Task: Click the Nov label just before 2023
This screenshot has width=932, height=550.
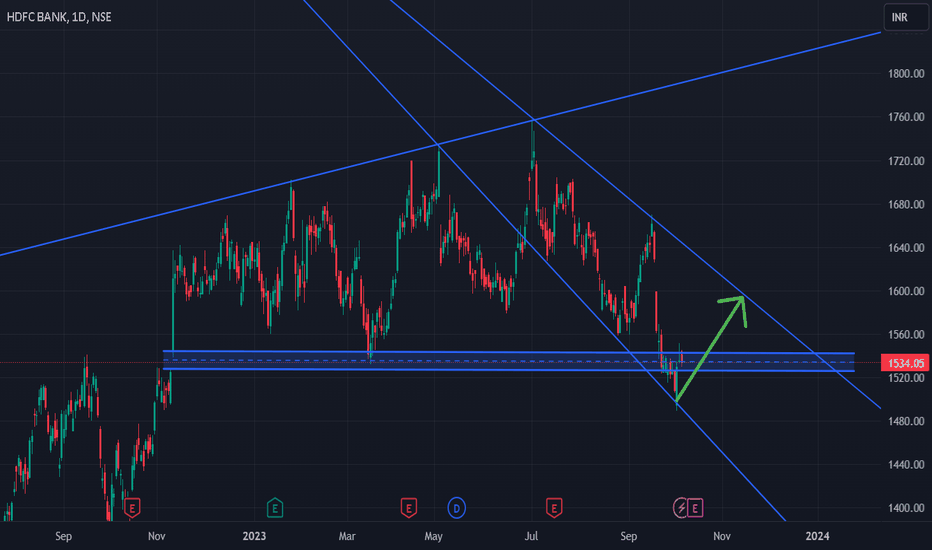Action: (x=156, y=536)
